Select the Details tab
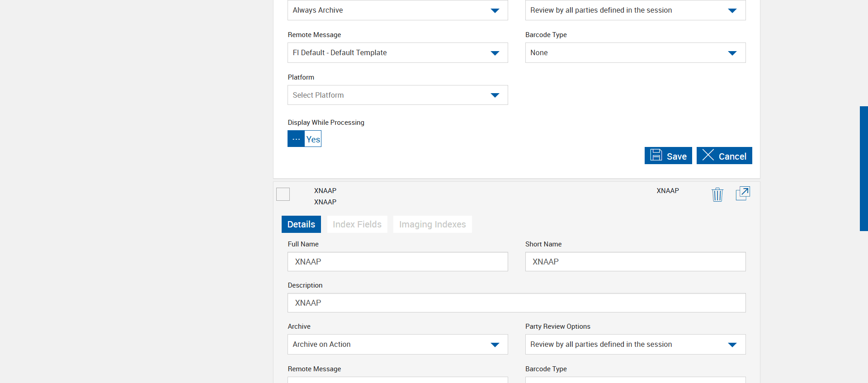This screenshot has height=383, width=868. [x=301, y=224]
